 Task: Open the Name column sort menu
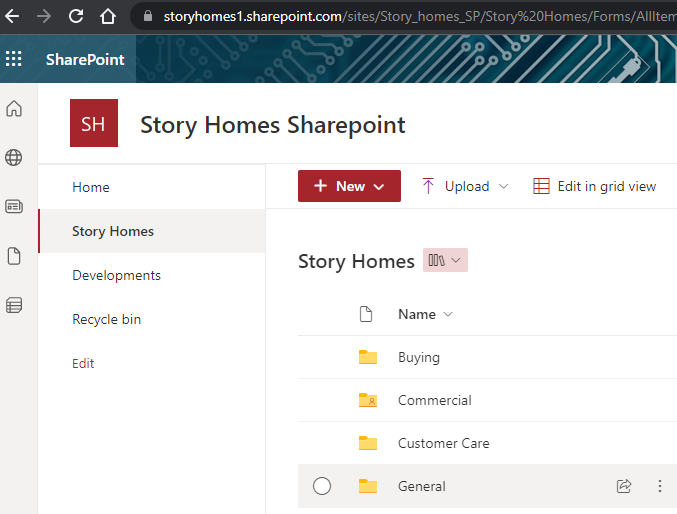(425, 314)
